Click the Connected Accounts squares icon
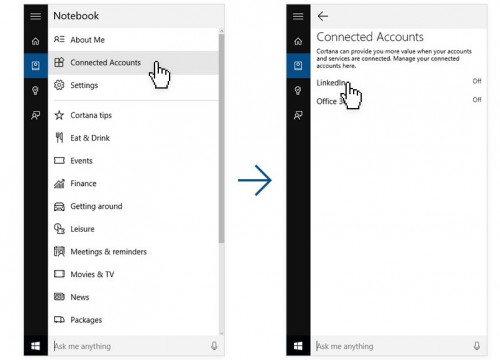 click(x=59, y=62)
